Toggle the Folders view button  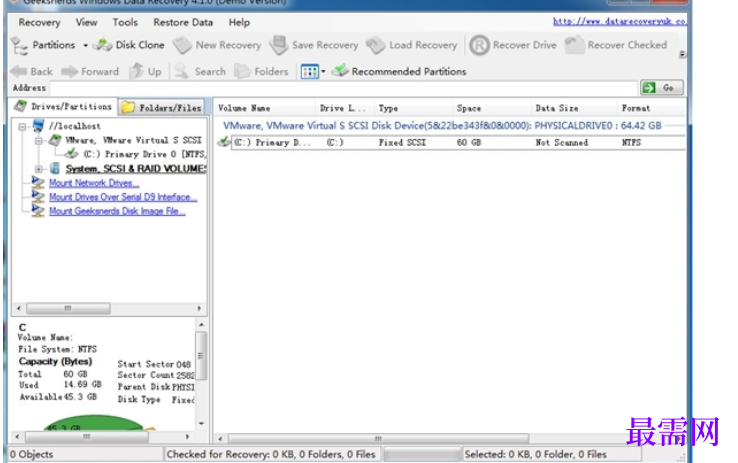coord(261,72)
